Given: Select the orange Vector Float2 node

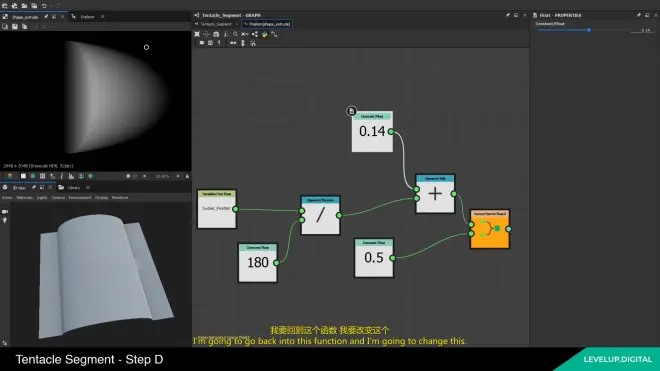Looking at the screenshot, I should (x=490, y=229).
